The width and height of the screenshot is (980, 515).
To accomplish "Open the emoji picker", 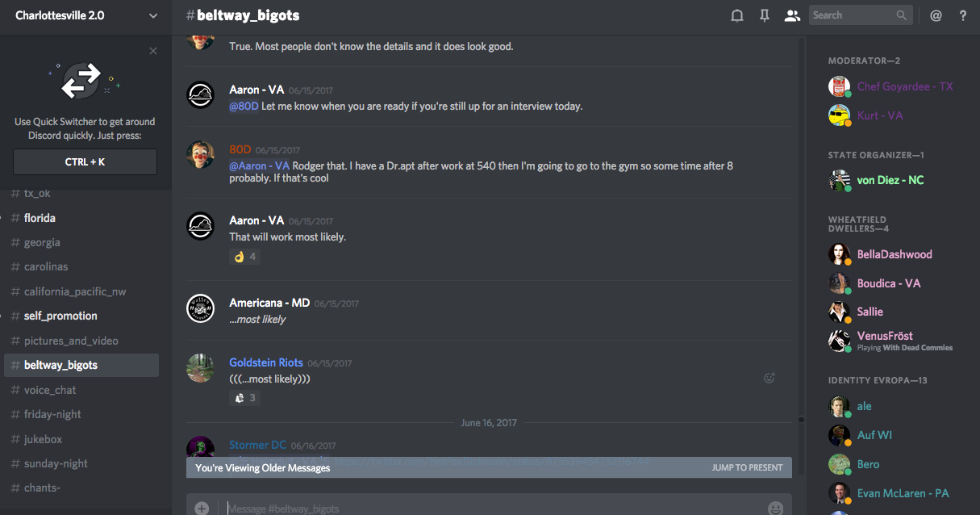I will pyautogui.click(x=775, y=508).
